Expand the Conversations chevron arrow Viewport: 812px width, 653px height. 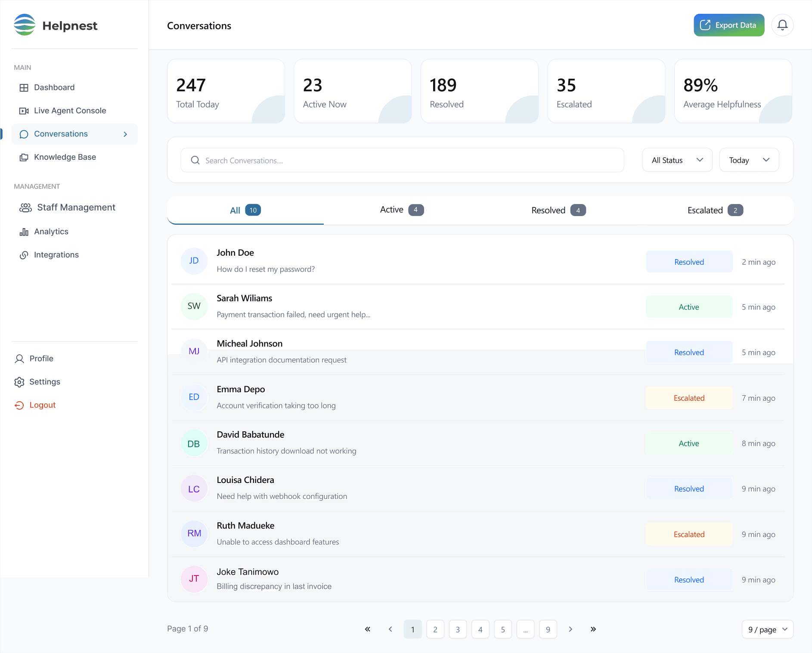125,134
